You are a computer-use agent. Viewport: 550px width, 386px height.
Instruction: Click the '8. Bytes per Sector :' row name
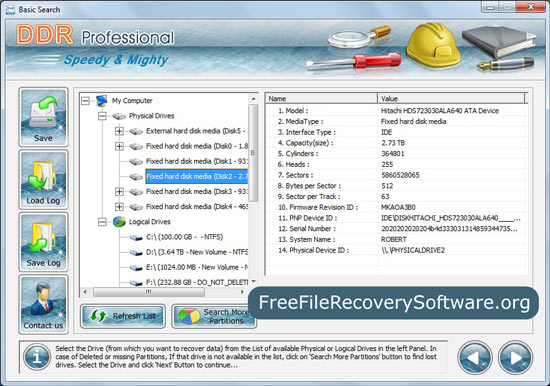tap(309, 186)
